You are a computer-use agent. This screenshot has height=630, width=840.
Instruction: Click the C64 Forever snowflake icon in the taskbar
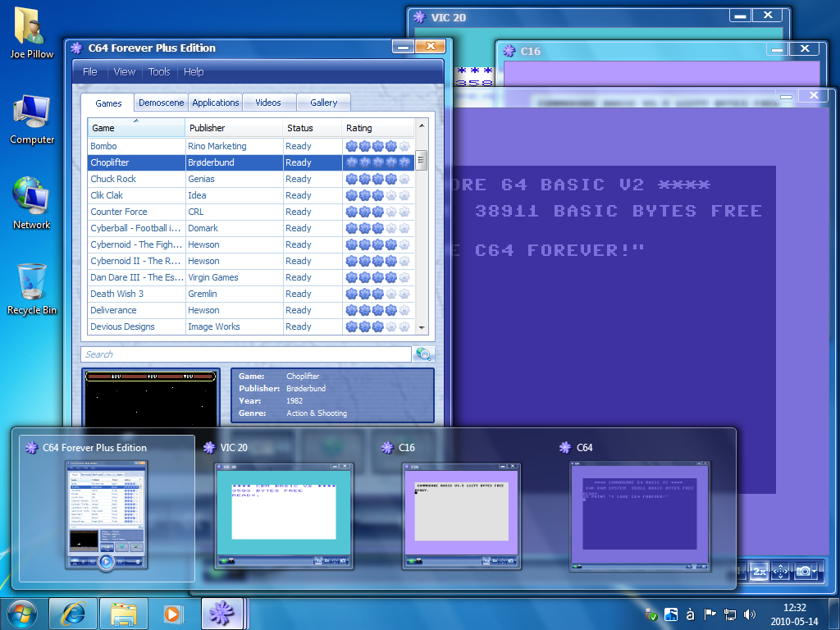tap(221, 614)
